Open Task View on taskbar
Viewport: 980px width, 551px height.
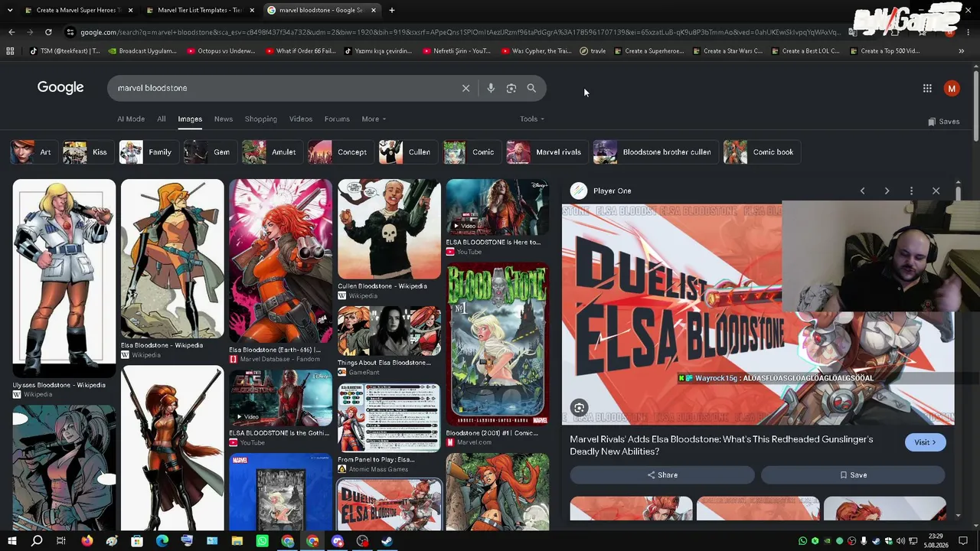61,541
